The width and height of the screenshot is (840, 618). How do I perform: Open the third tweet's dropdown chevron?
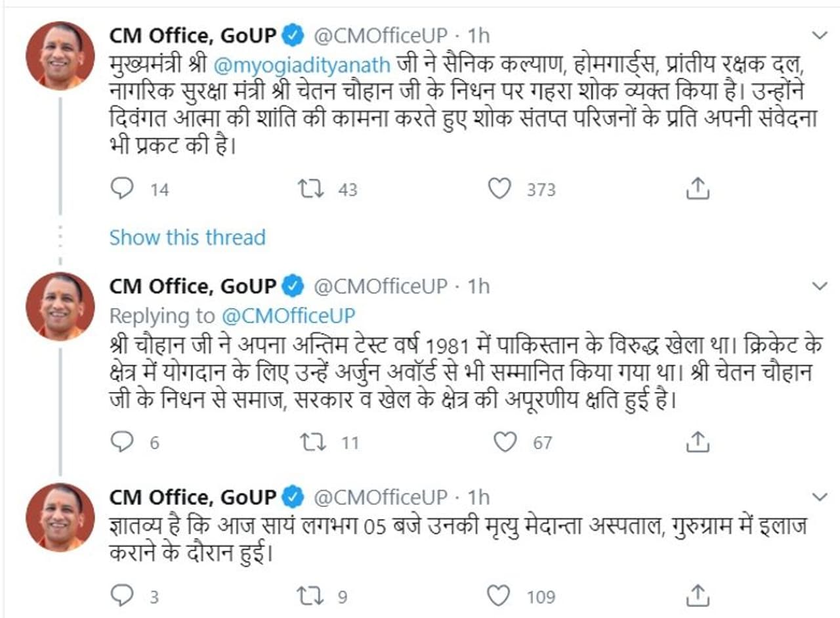tap(820, 497)
